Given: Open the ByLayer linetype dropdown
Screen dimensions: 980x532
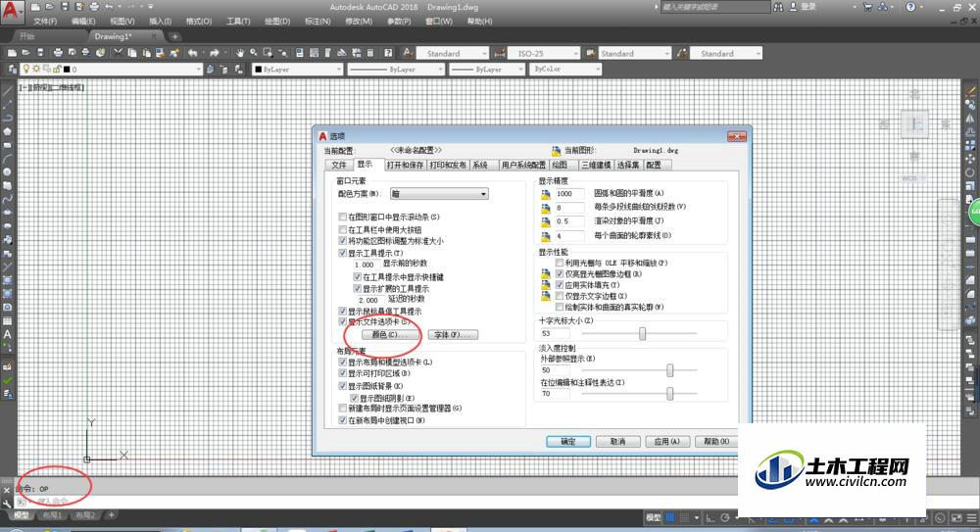Looking at the screenshot, I should pyautogui.click(x=396, y=70).
